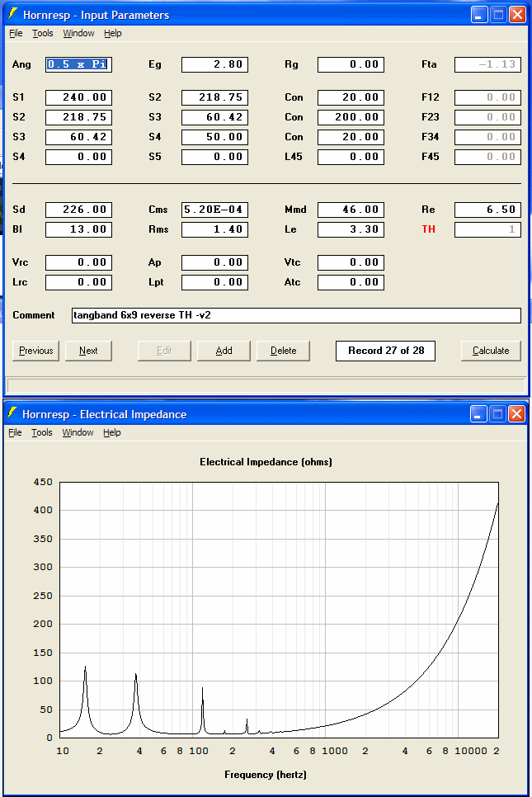
Task: Select the S1 field showing 240.00
Action: (x=78, y=97)
